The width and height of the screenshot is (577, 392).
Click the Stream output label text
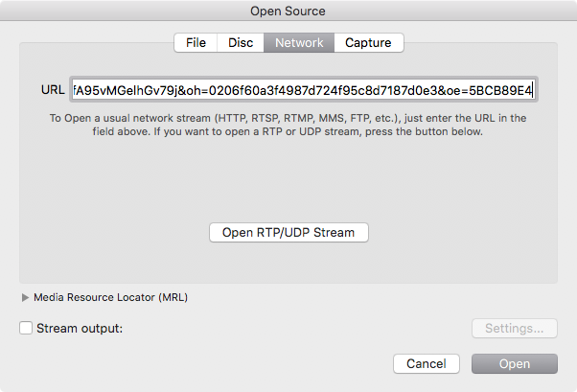click(80, 329)
